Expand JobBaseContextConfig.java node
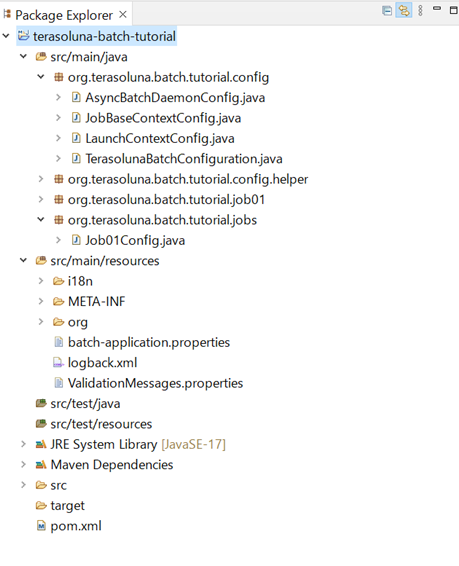 58,118
